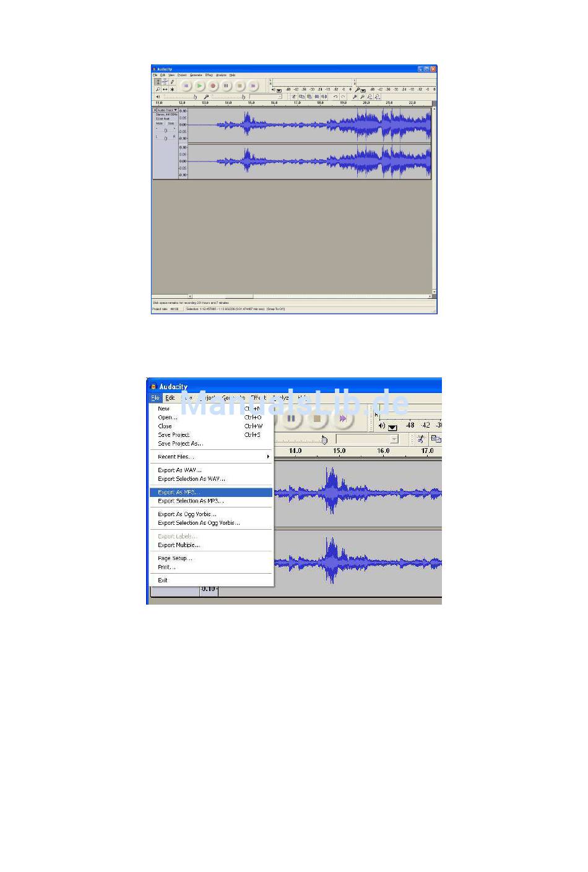The height and width of the screenshot is (872, 588).
Task: Open Project menu in upper Audacity window
Action: pos(182,75)
